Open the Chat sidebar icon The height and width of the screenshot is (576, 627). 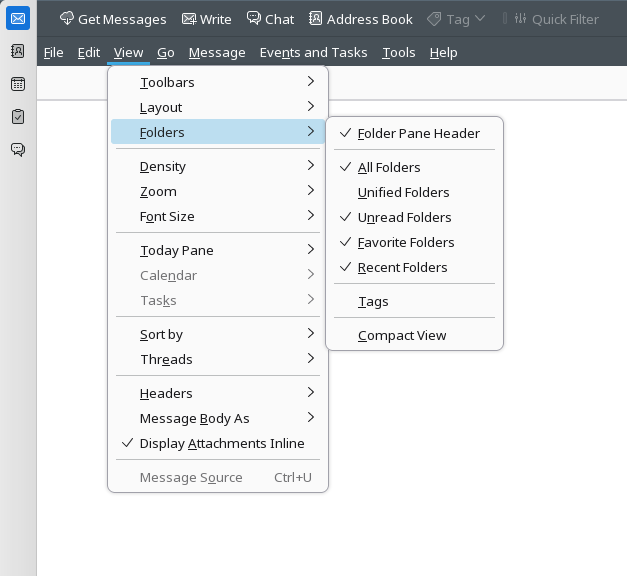(x=18, y=150)
